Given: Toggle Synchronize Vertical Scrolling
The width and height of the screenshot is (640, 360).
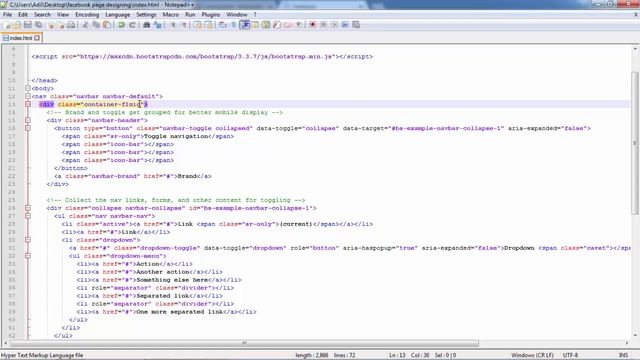Looking at the screenshot, I should [x=198, y=25].
